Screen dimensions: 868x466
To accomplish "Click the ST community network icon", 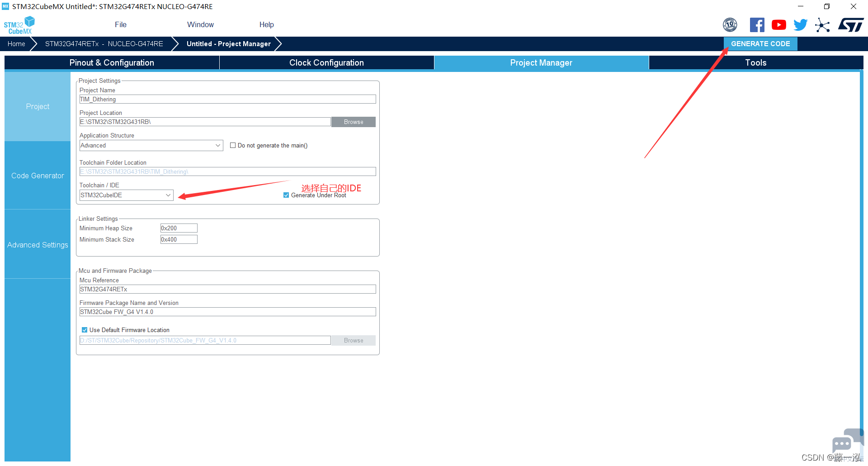I will [x=822, y=25].
